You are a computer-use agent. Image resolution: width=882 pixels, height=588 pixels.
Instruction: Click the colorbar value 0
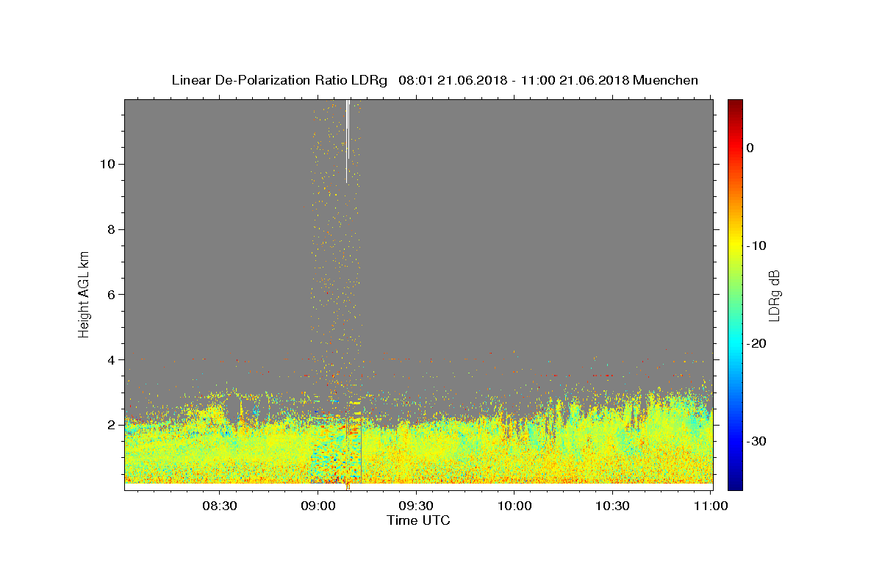click(750, 148)
